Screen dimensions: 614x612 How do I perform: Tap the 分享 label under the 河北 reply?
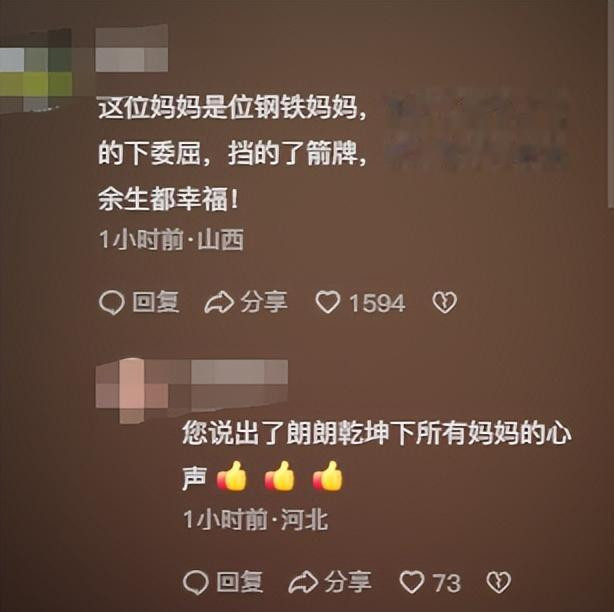pyautogui.click(x=348, y=582)
